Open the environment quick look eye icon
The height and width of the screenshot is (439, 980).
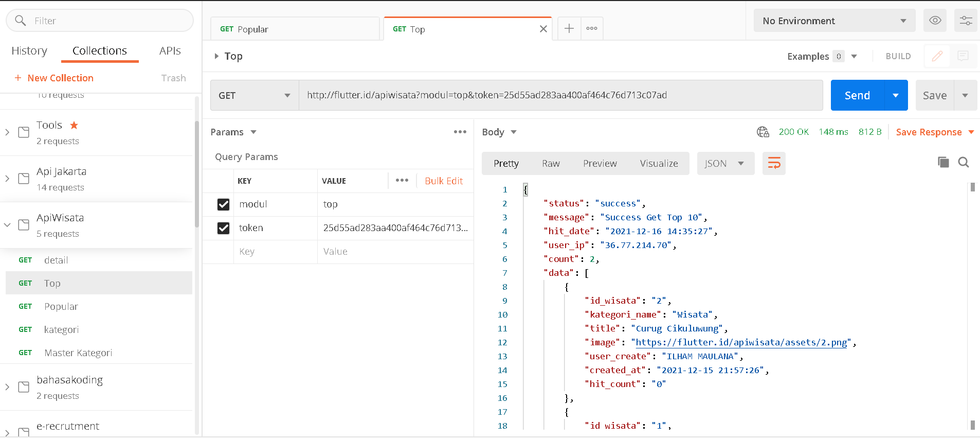tap(935, 21)
